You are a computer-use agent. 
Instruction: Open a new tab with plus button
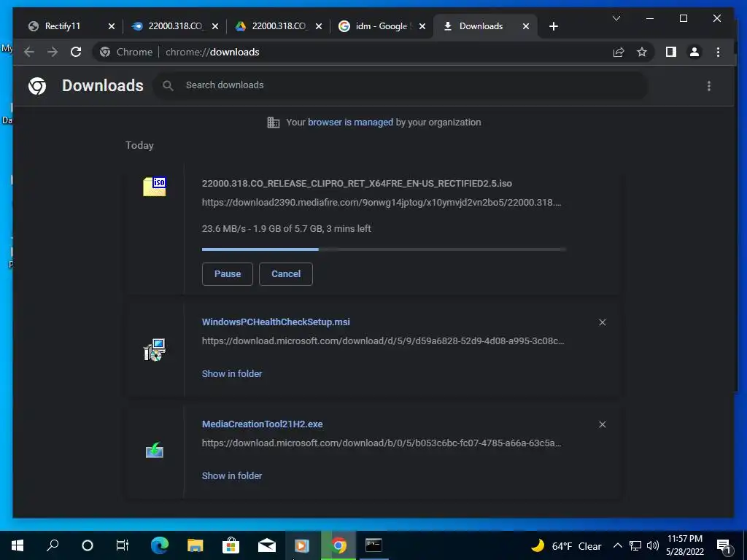(553, 26)
